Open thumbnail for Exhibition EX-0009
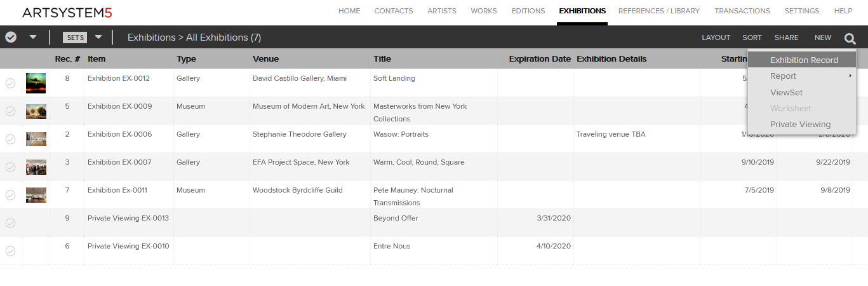This screenshot has height=286, width=868. (36, 111)
